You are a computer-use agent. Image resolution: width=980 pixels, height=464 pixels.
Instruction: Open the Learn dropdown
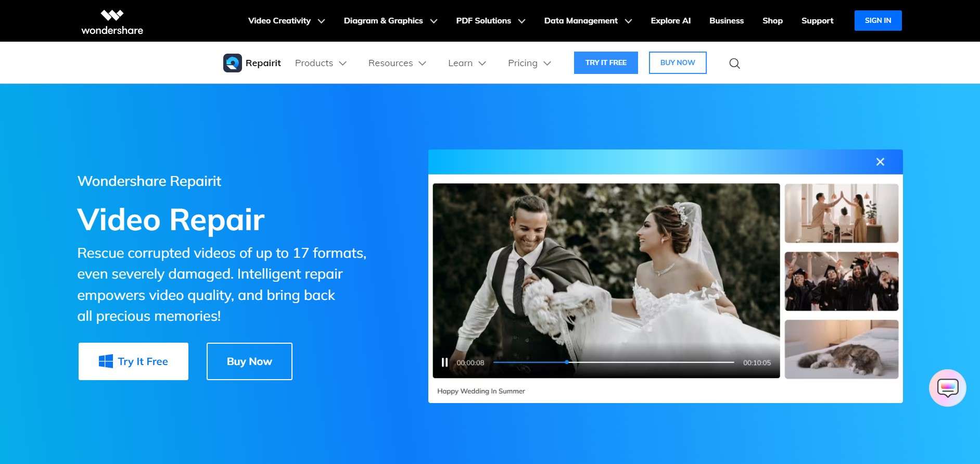tap(467, 63)
